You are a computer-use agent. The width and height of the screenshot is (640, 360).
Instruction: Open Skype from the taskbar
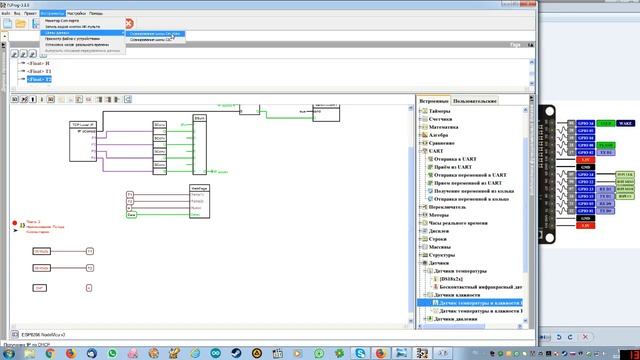(x=360, y=353)
